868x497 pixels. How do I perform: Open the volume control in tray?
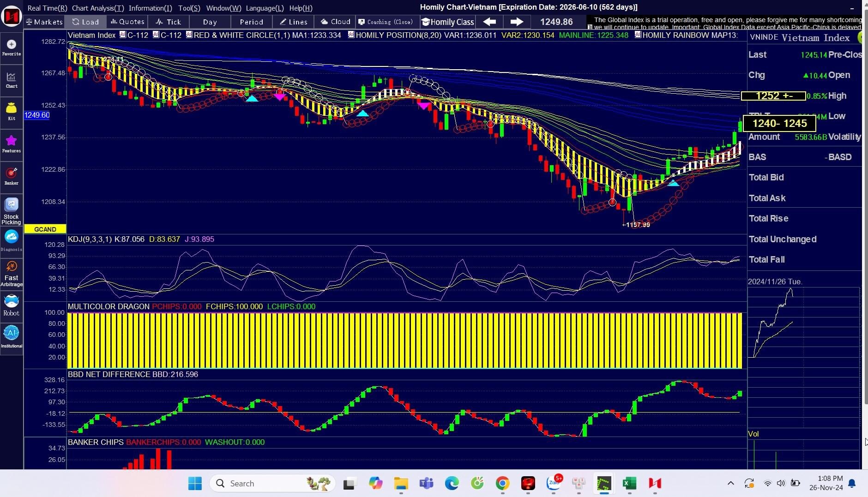[781, 483]
